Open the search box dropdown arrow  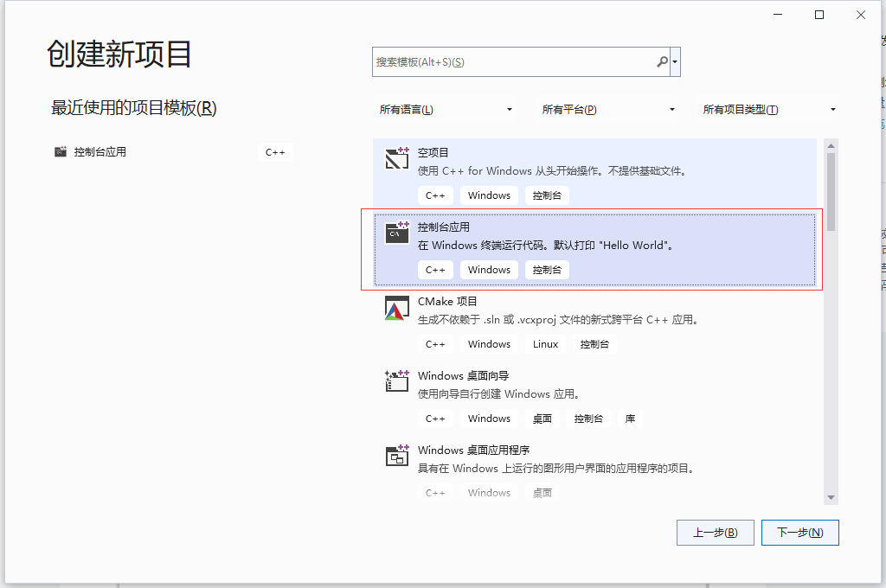pyautogui.click(x=675, y=61)
